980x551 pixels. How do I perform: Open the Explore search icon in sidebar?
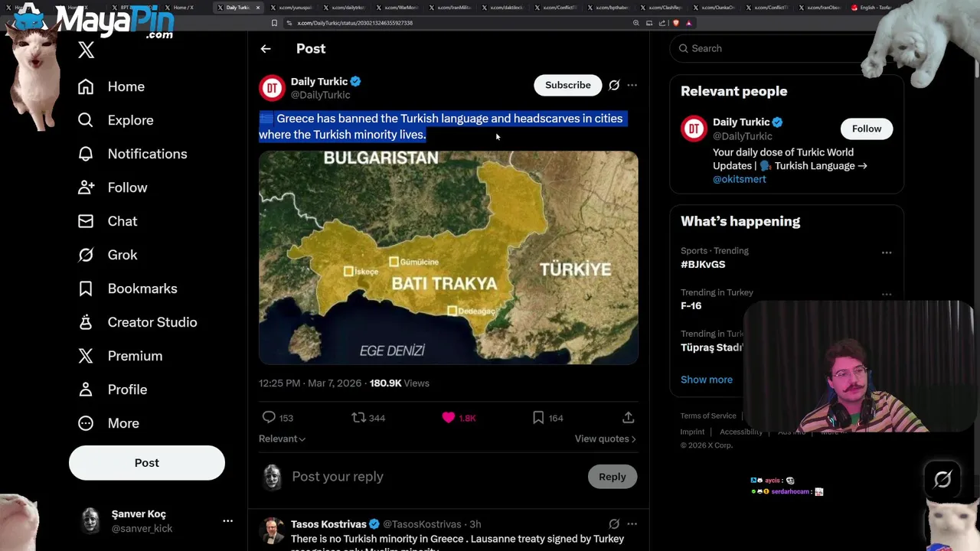click(x=86, y=120)
